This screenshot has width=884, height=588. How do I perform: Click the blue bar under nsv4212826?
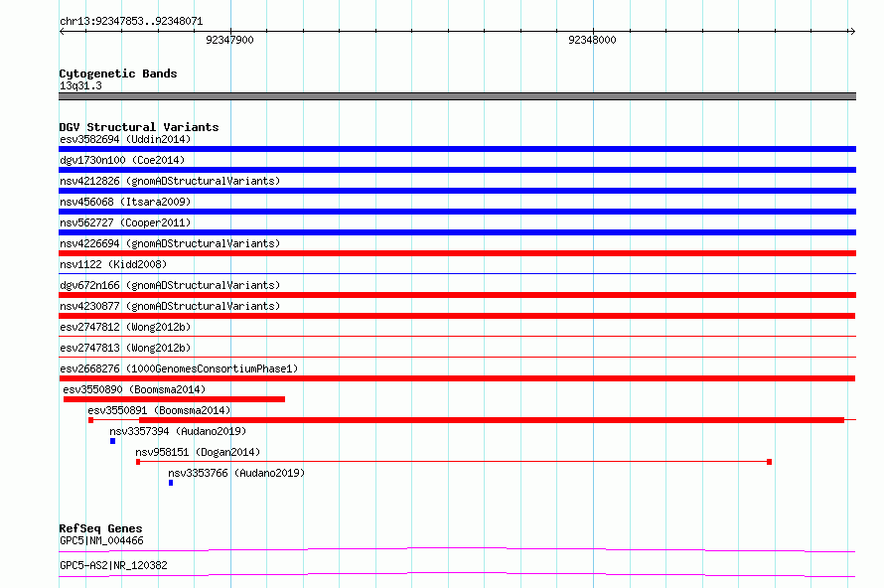[457, 191]
